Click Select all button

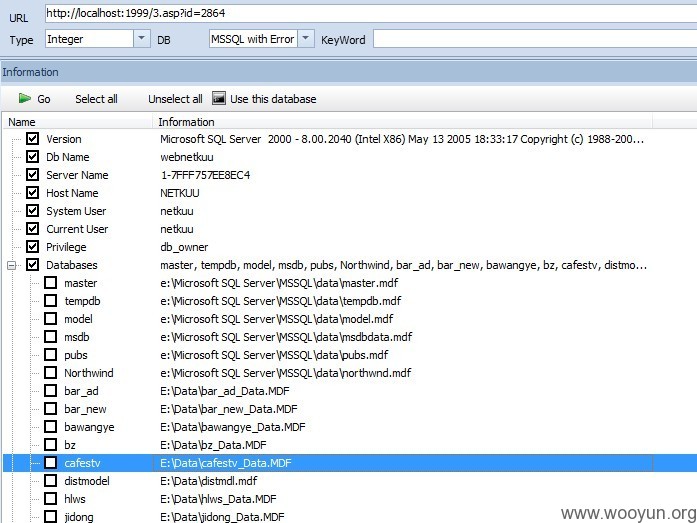coord(96,99)
